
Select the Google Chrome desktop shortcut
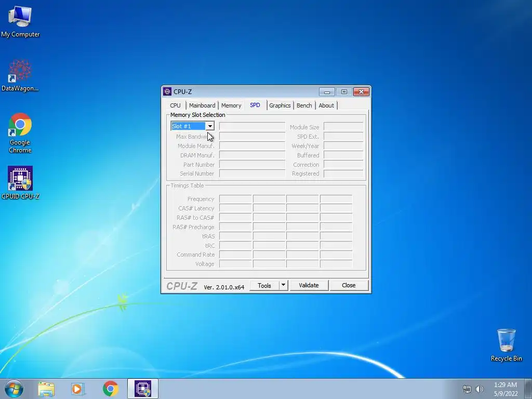tap(20, 132)
